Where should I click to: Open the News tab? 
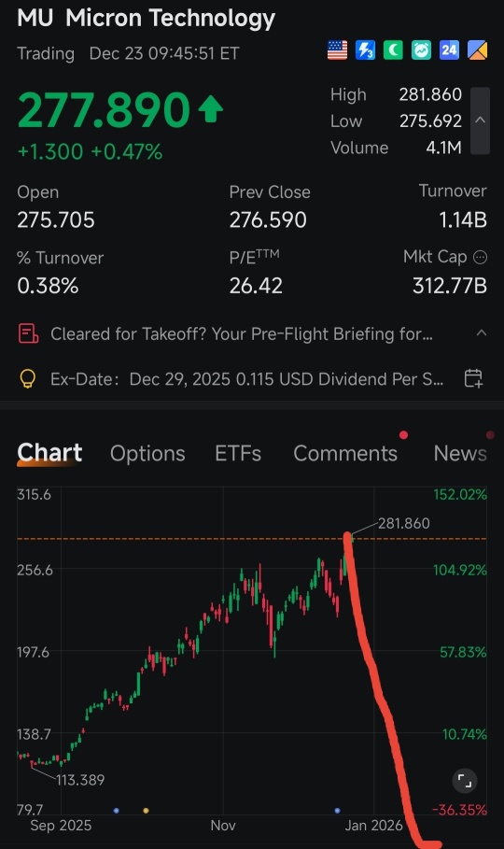click(x=460, y=453)
